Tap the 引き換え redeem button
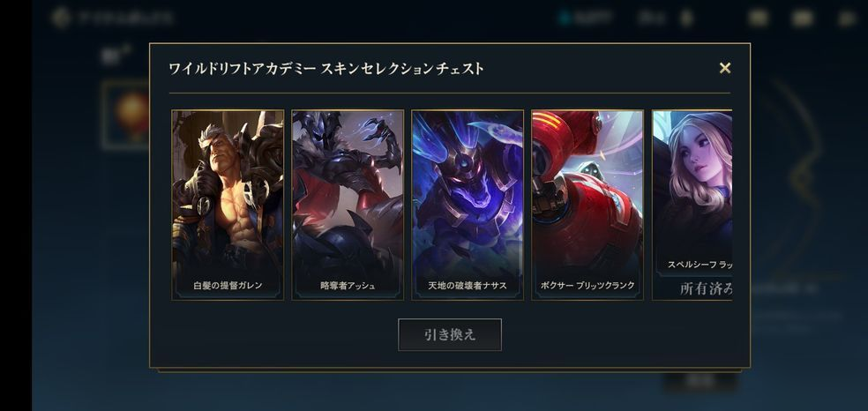This screenshot has height=411, width=868. click(450, 334)
